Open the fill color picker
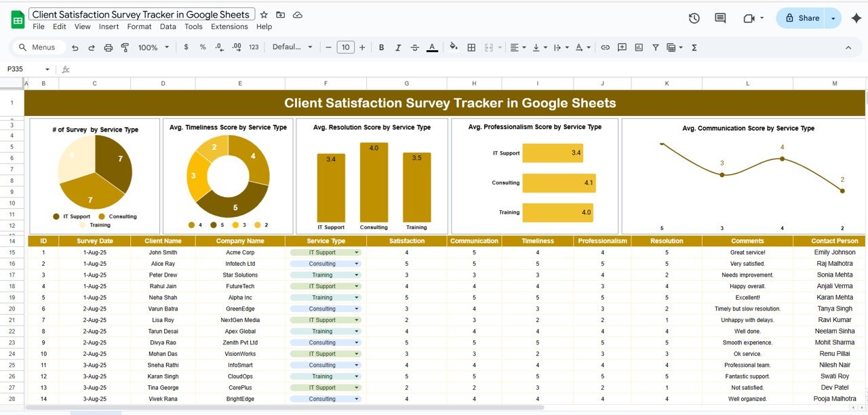Viewport: 868px width, 415px height. 454,47
